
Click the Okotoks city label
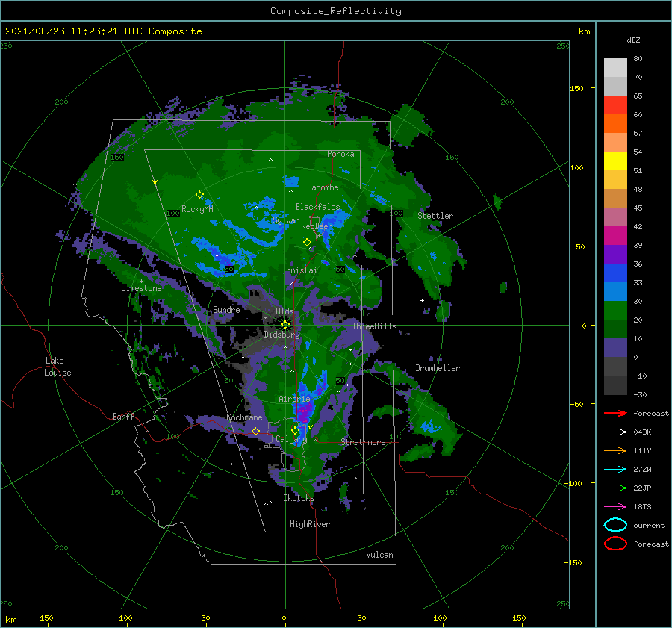299,497
